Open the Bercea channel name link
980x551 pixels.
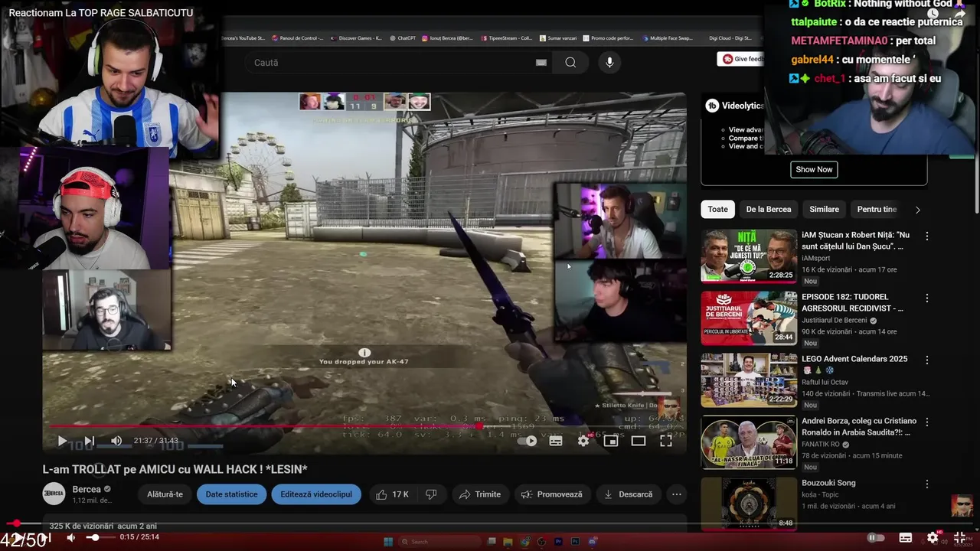tap(87, 489)
